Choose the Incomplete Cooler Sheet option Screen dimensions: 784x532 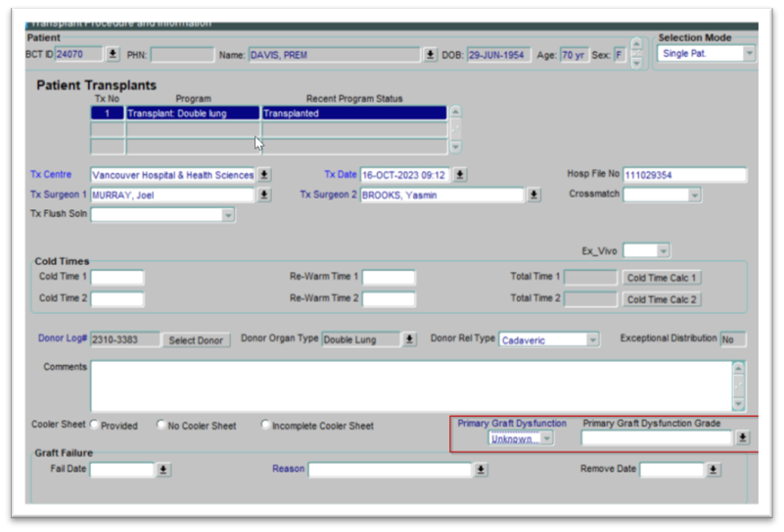tap(266, 425)
